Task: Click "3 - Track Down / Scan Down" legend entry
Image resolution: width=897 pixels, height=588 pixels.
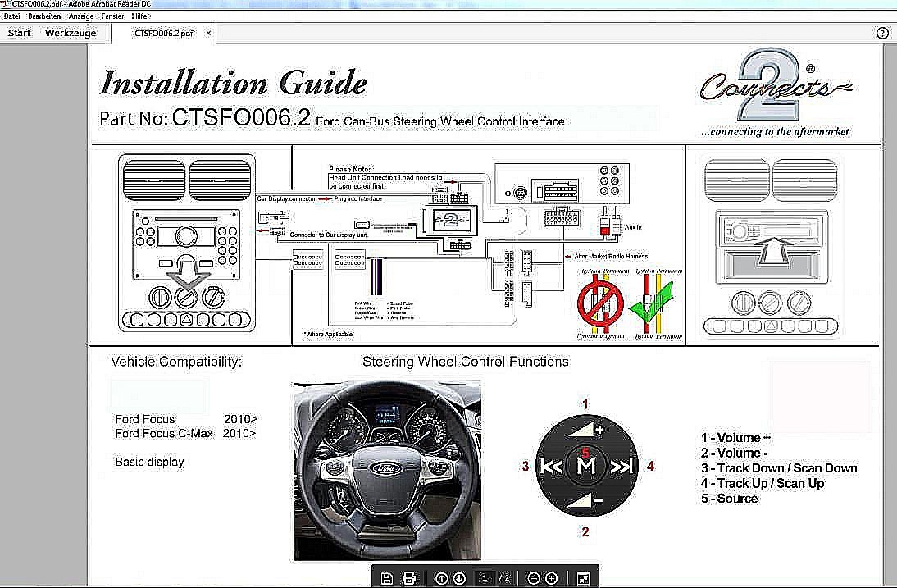Action: pyautogui.click(x=779, y=468)
